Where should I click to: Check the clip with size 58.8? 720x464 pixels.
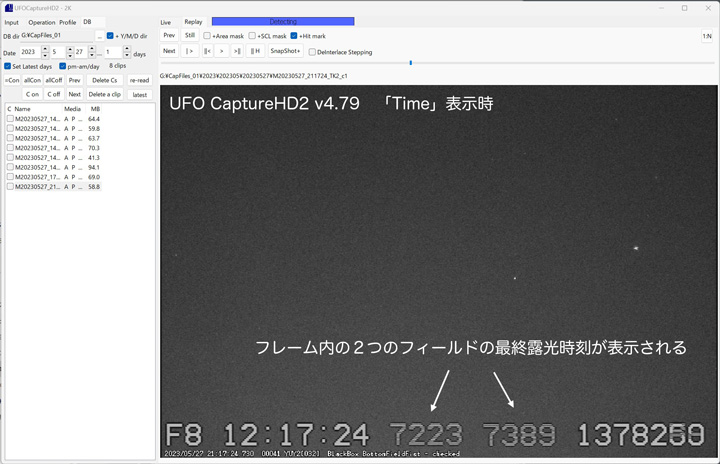pos(10,187)
